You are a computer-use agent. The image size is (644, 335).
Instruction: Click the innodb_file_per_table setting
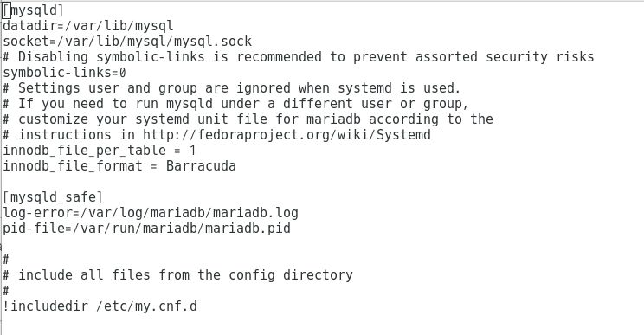(x=99, y=151)
